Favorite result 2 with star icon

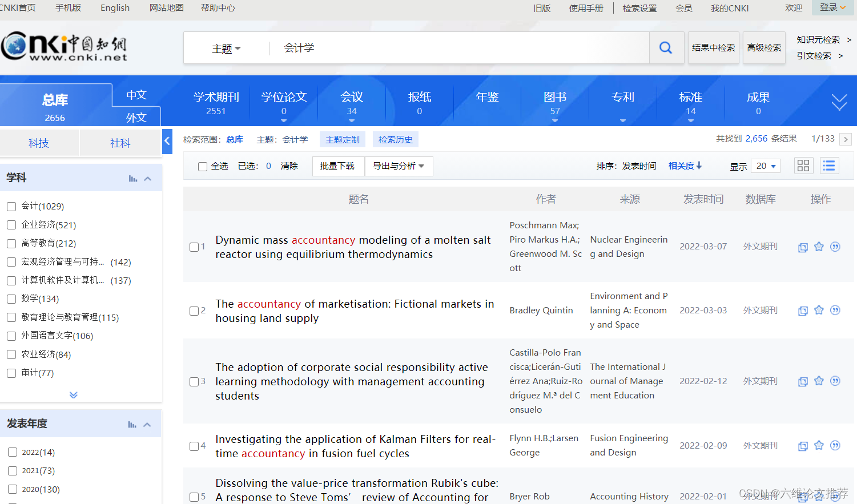[x=819, y=310]
